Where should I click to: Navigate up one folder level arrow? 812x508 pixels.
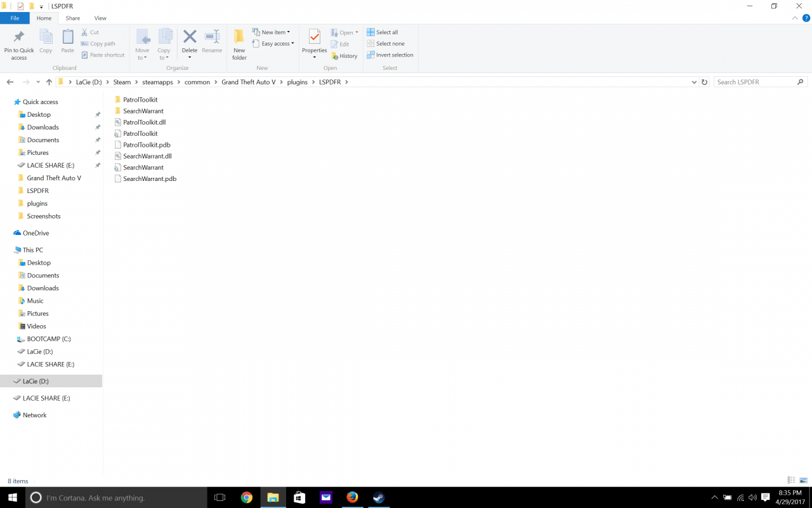49,82
